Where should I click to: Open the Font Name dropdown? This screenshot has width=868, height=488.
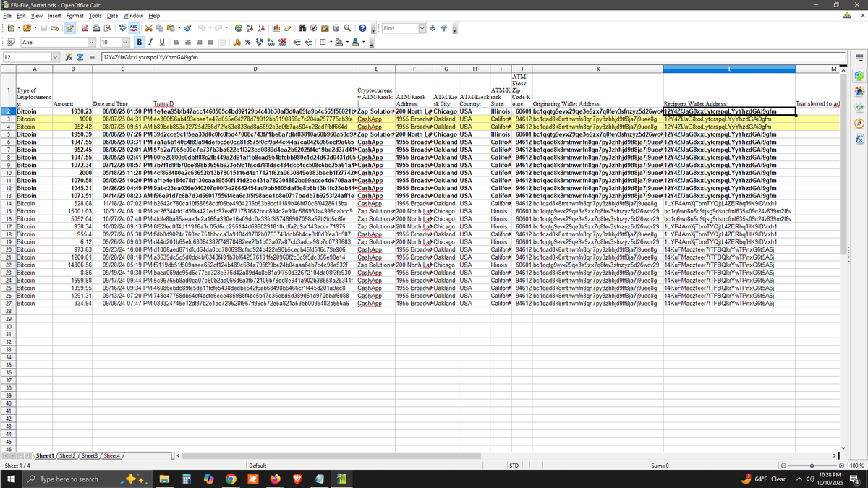[x=91, y=43]
